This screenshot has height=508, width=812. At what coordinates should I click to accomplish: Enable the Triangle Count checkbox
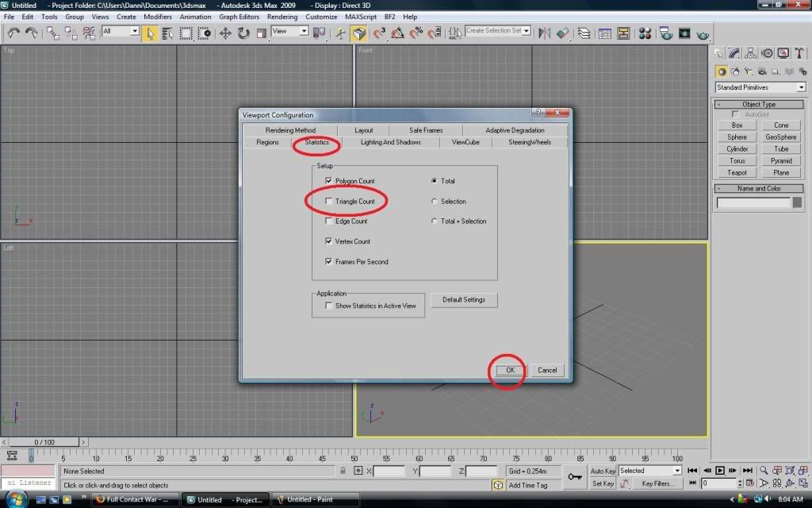(329, 202)
